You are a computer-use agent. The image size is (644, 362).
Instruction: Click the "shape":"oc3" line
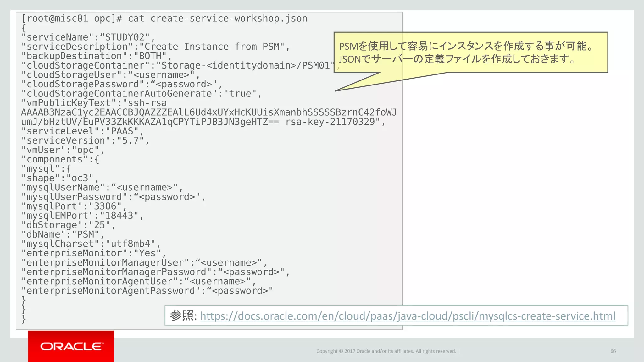click(x=60, y=178)
